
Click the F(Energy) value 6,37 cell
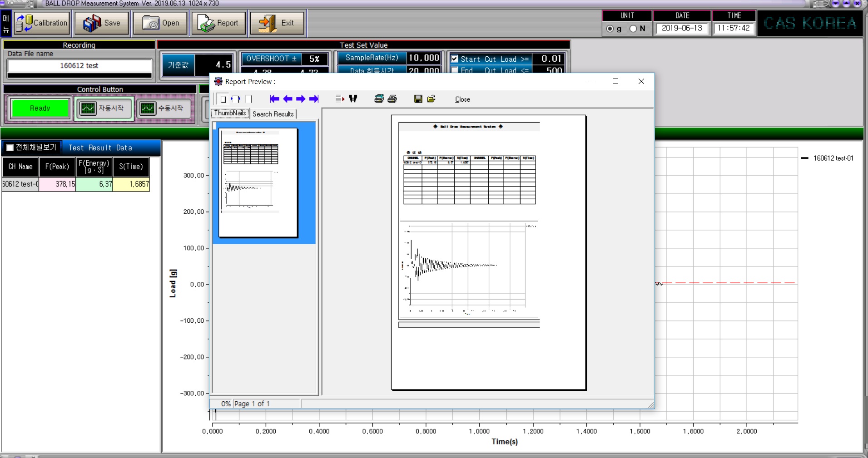pos(94,184)
